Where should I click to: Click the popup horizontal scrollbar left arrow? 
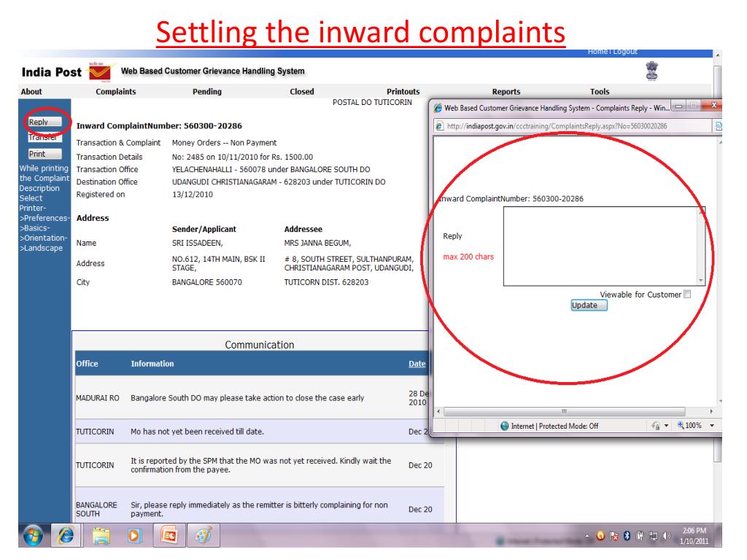click(438, 411)
